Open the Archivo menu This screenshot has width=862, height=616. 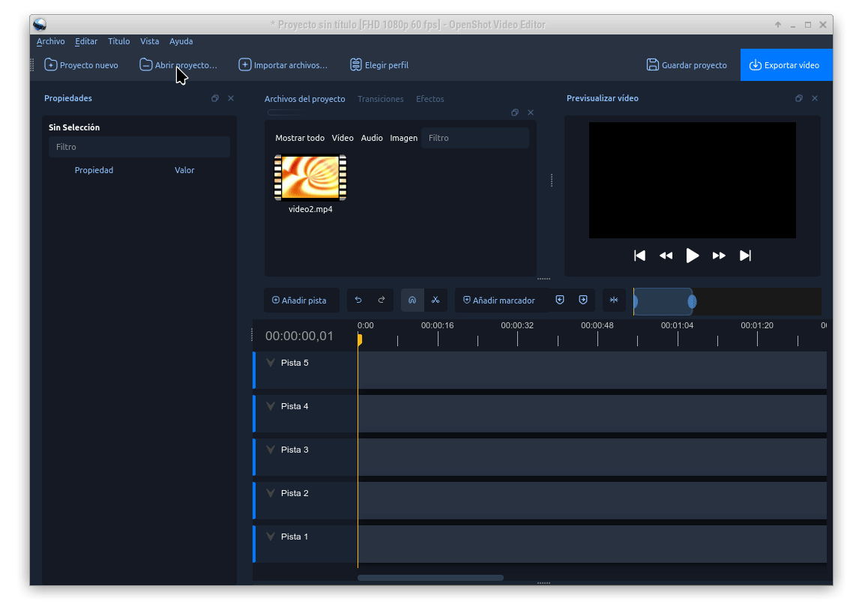point(50,41)
